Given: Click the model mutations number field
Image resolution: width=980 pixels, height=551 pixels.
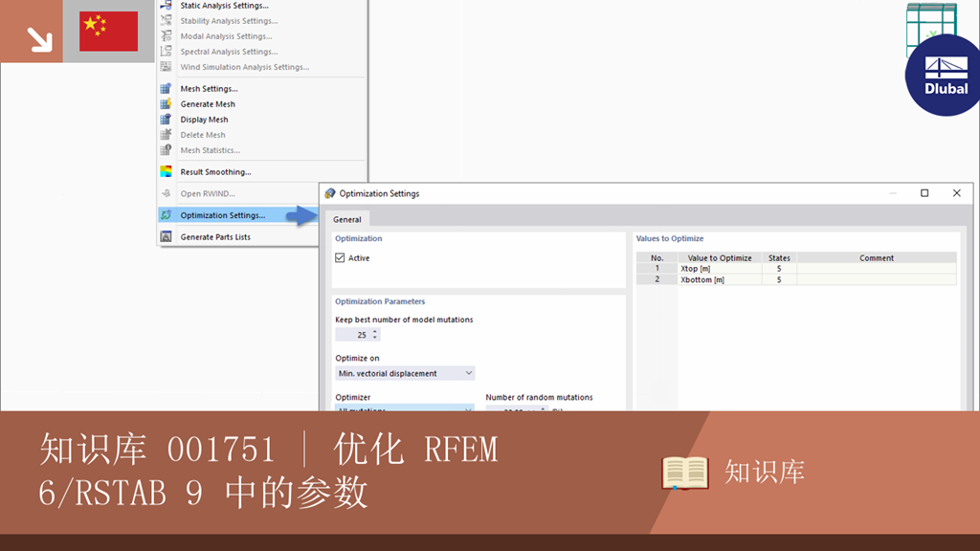Looking at the screenshot, I should (x=354, y=335).
